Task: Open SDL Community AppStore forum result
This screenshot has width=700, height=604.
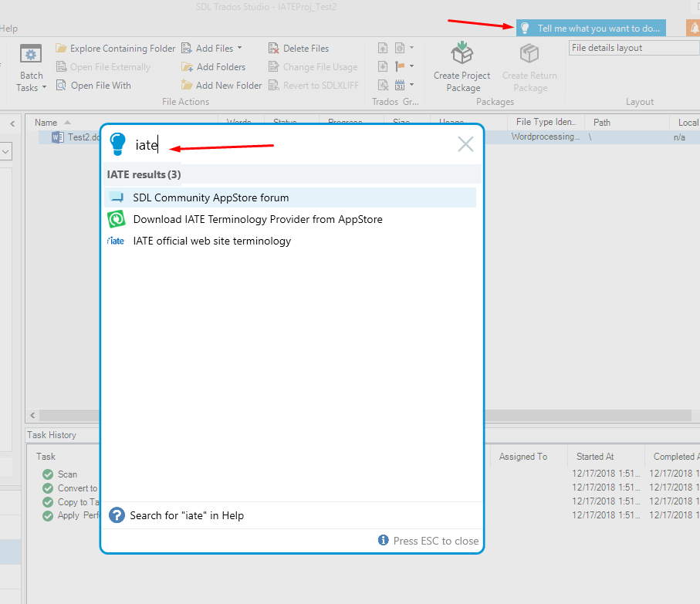Action: [x=290, y=197]
